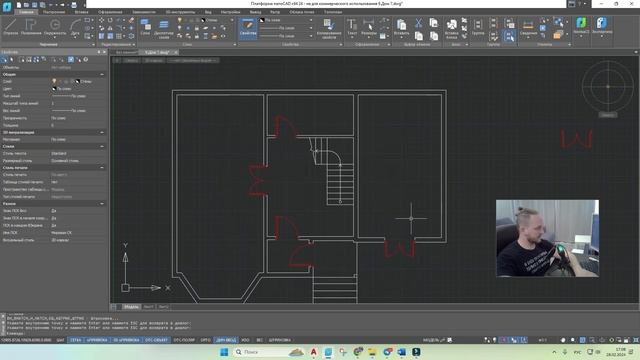The height and width of the screenshot is (360, 640).
Task: Open the Windows Start menu
Action: [x=224, y=352]
